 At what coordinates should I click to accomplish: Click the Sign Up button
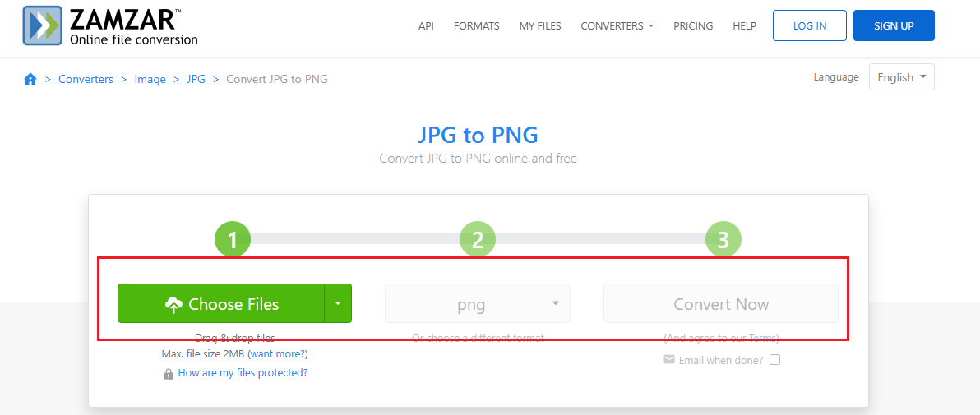coord(894,25)
